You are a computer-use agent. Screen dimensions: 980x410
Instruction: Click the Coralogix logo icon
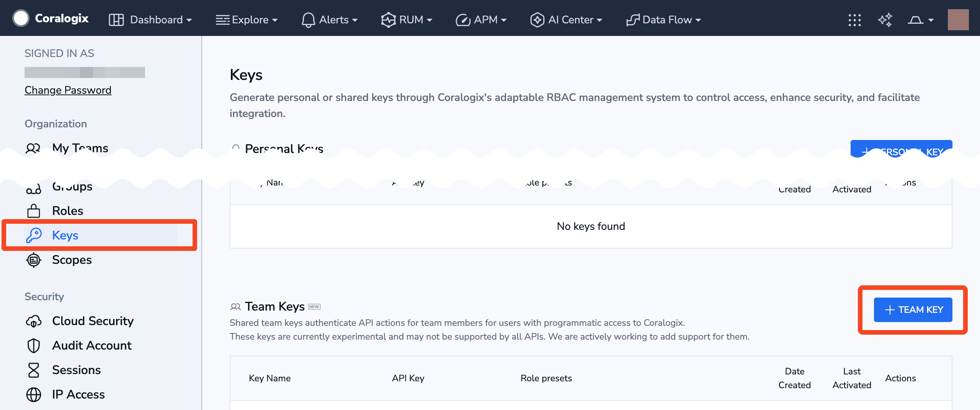[21, 18]
